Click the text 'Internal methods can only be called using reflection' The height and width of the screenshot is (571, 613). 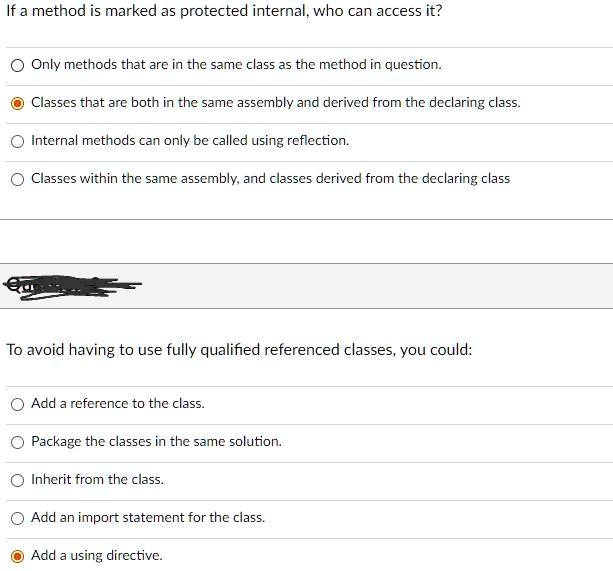[190, 140]
